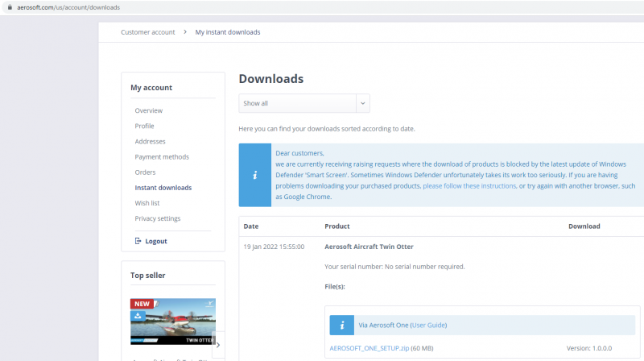644x361 pixels.
Task: Select Instant downloads in sidebar
Action: click(163, 188)
